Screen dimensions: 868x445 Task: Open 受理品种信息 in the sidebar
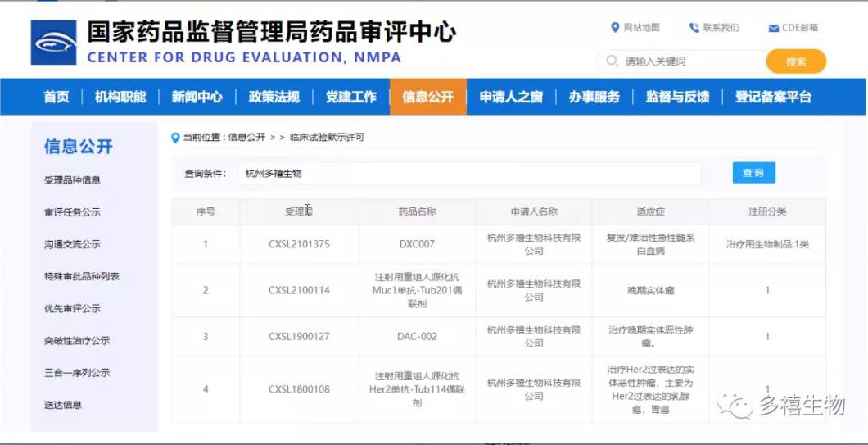pyautogui.click(x=72, y=180)
